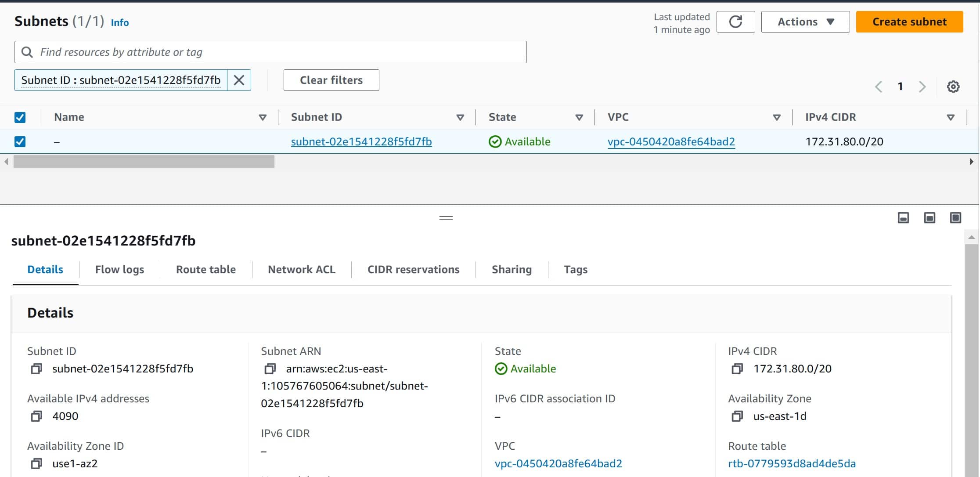This screenshot has width=980, height=477.
Task: Click the resource search input field
Action: pos(270,52)
